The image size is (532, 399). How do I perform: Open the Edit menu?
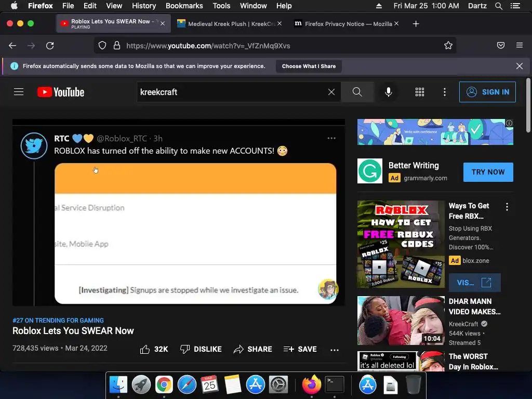pos(90,6)
